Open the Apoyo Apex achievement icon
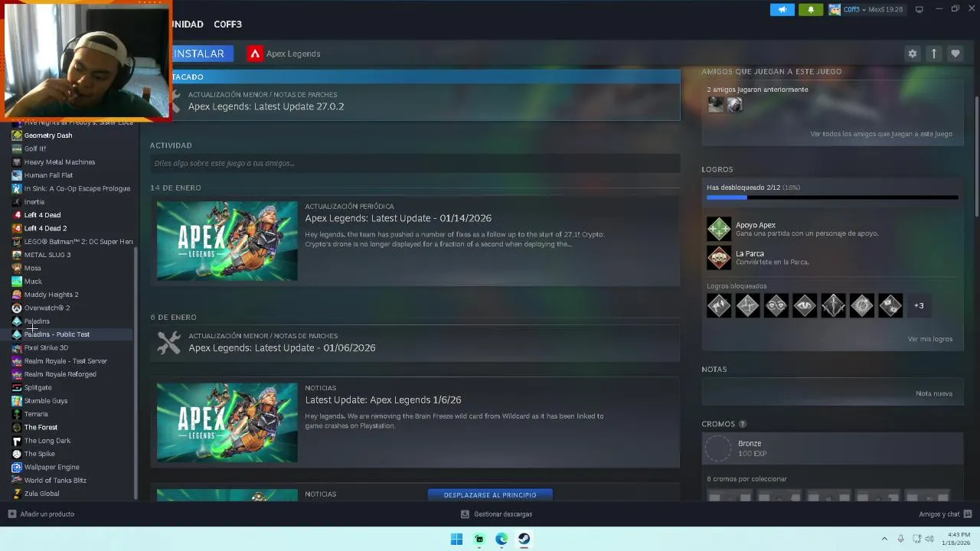The width and height of the screenshot is (980, 551). pyautogui.click(x=719, y=229)
